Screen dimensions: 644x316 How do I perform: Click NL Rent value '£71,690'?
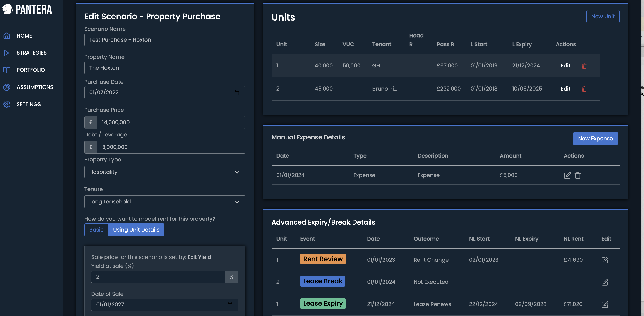(x=573, y=260)
